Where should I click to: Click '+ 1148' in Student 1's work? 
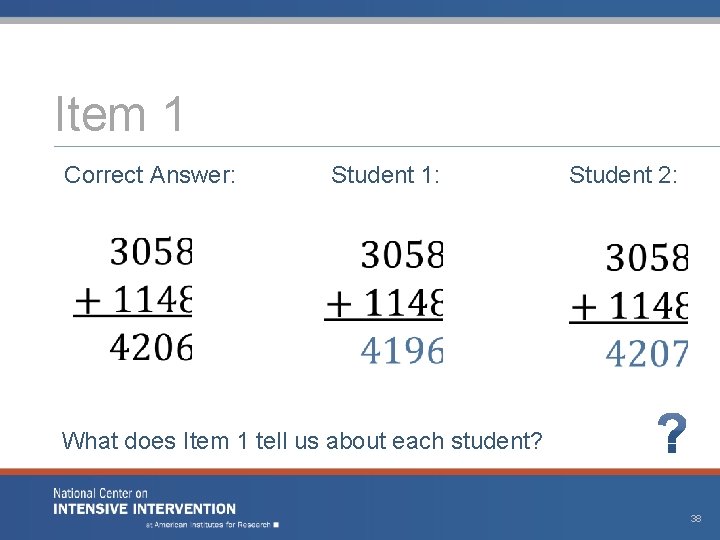click(x=384, y=303)
